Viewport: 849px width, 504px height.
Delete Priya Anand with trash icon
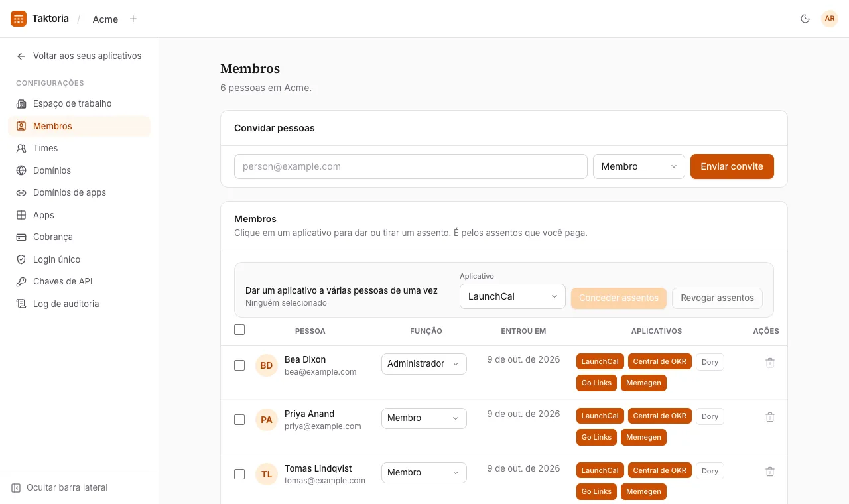click(770, 417)
